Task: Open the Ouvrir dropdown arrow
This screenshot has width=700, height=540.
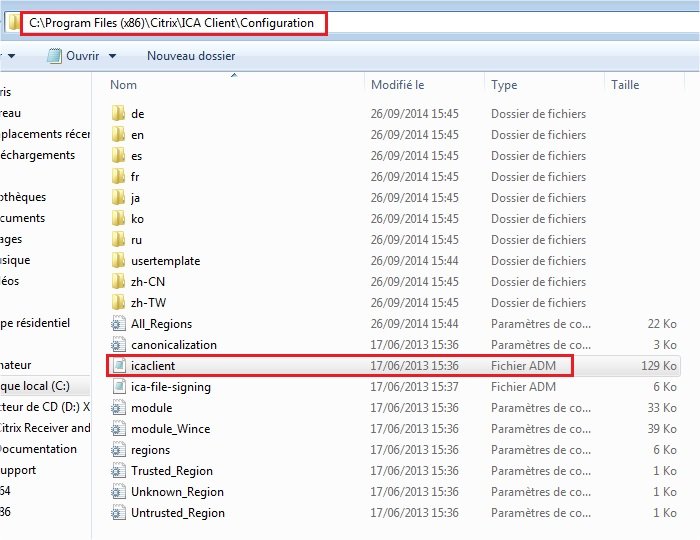Action: [112, 56]
